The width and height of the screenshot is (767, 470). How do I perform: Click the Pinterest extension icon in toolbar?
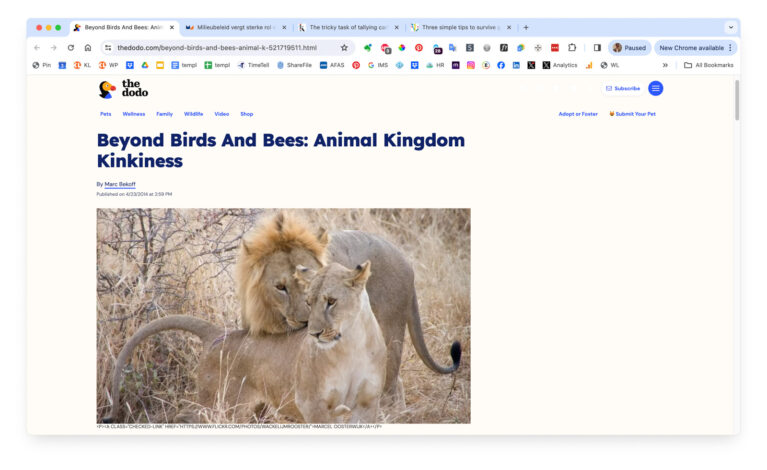tap(418, 47)
